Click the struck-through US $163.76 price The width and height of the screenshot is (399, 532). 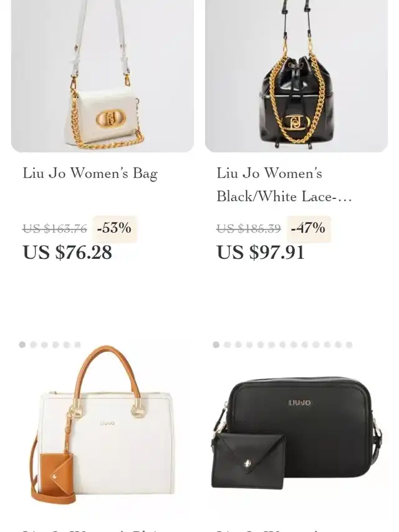(x=55, y=229)
